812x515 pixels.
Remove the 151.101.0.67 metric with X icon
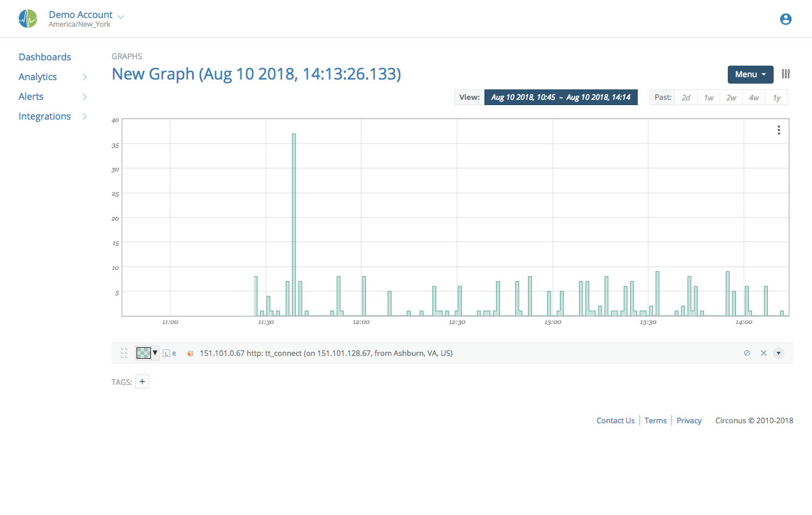[763, 352]
